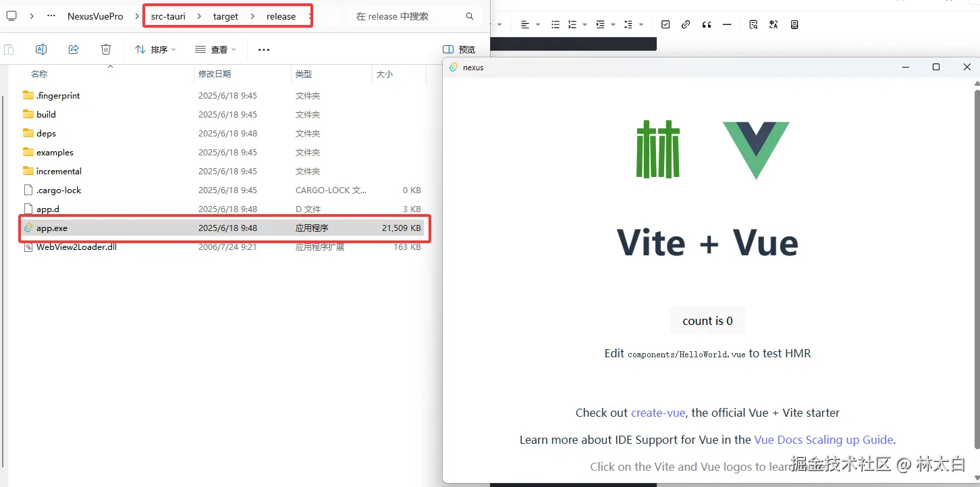Click the Vue logo in nexus window
The height and width of the screenshot is (487, 980).
[756, 151]
